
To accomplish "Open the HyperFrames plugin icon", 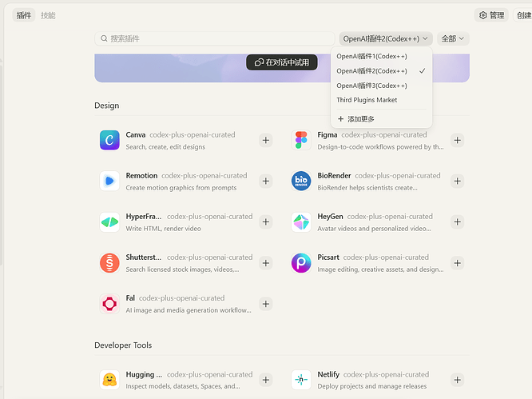I will click(109, 222).
